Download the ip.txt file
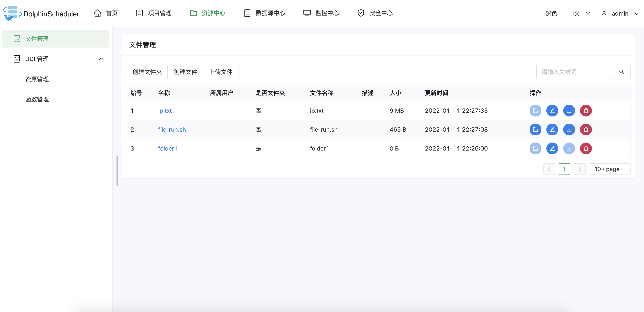 point(569,111)
